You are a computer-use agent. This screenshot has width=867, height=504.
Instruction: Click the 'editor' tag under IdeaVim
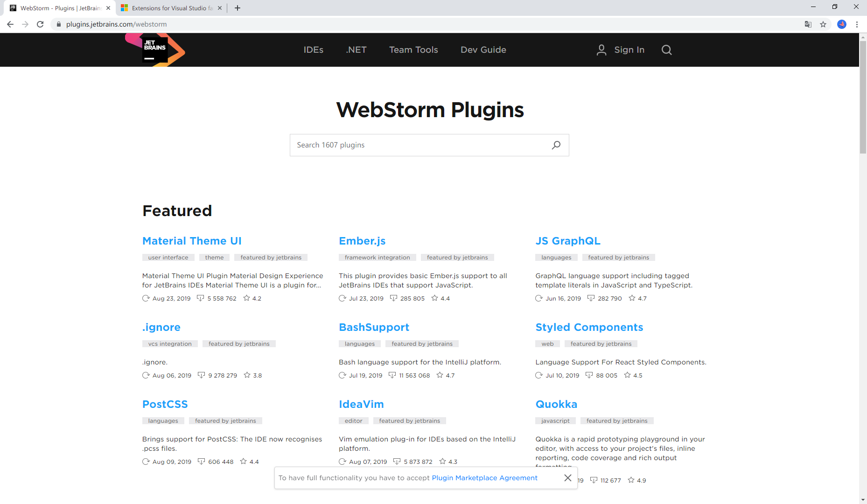coord(353,421)
